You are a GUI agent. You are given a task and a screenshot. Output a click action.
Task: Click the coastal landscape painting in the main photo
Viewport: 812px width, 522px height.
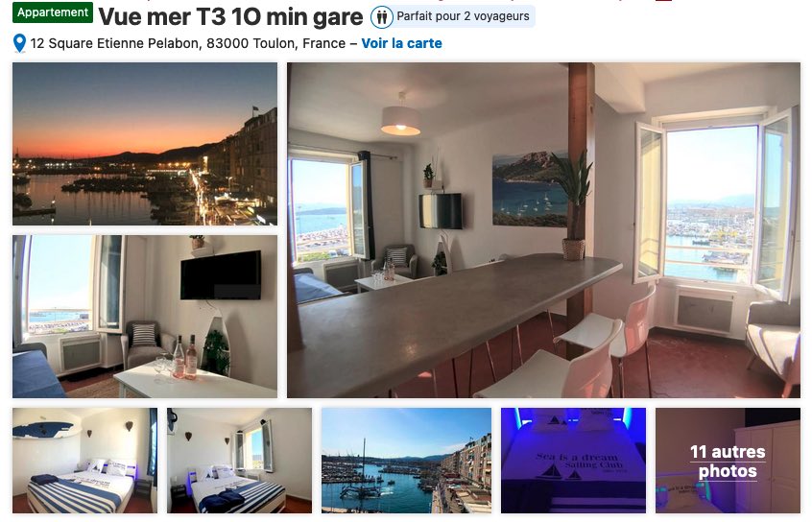click(530, 190)
